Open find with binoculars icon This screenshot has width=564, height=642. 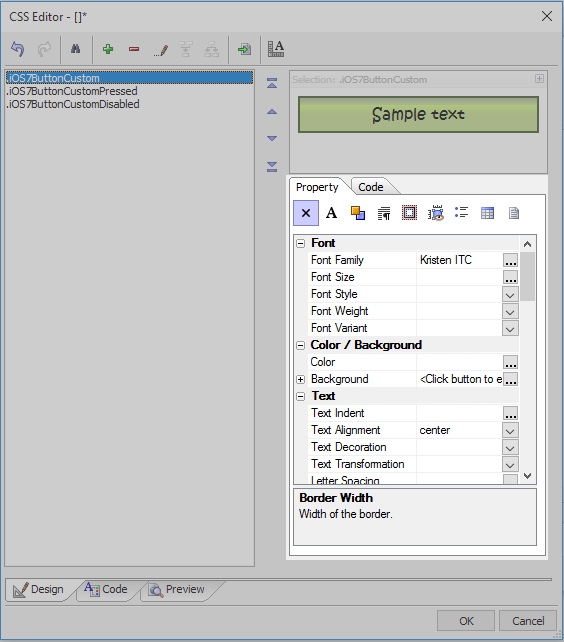tap(75, 50)
